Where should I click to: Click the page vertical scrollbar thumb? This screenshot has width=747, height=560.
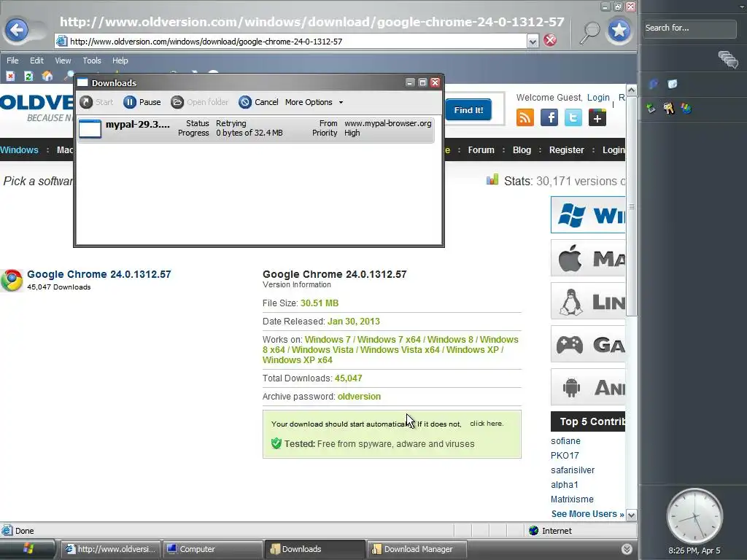click(631, 206)
